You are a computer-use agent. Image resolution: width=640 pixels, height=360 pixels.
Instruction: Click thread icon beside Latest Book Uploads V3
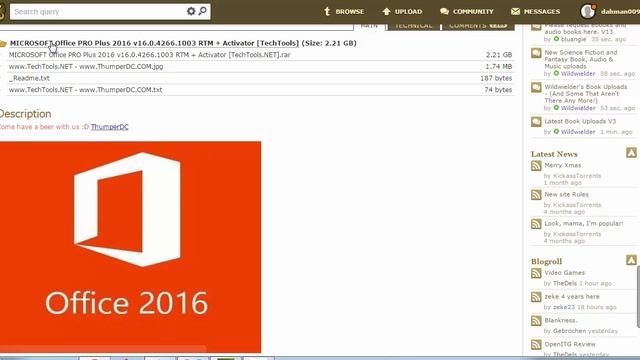(536, 122)
